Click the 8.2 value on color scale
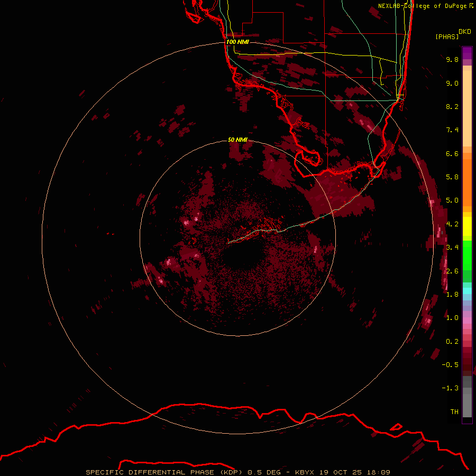The height and width of the screenshot is (476, 476). (452, 106)
